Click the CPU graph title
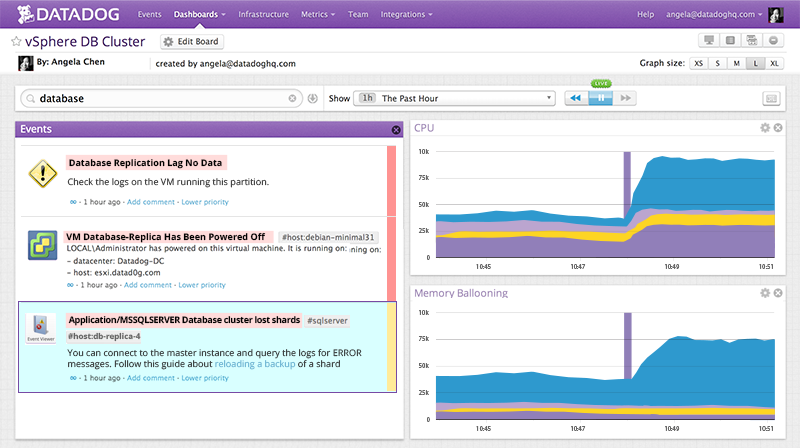This screenshot has height=448, width=800. (424, 128)
